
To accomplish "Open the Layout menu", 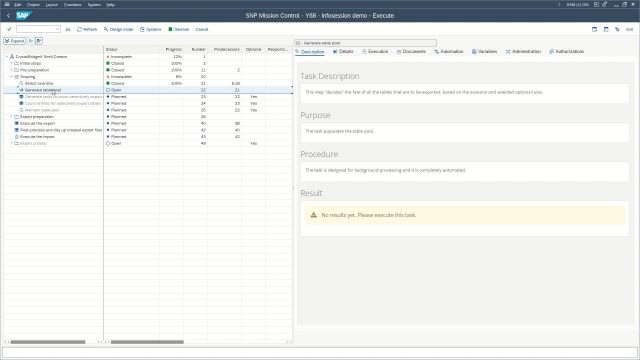I will 51,4.
